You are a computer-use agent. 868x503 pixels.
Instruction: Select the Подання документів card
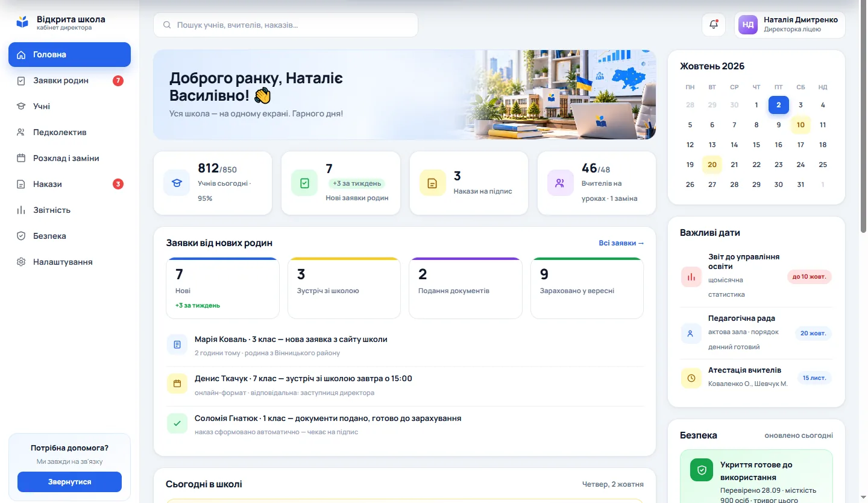click(x=465, y=288)
